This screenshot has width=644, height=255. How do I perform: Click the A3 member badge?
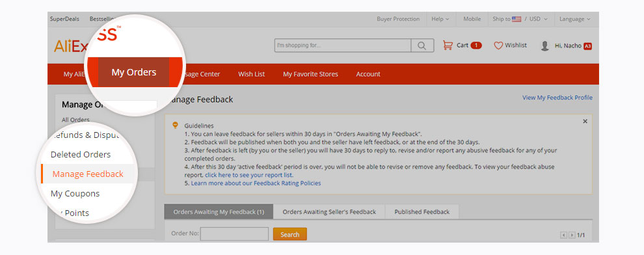(x=587, y=46)
